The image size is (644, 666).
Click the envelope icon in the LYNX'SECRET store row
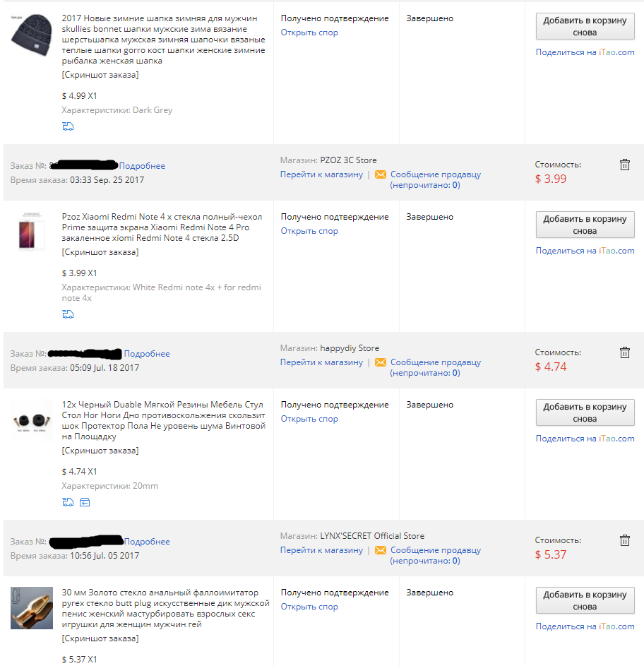[x=381, y=550]
